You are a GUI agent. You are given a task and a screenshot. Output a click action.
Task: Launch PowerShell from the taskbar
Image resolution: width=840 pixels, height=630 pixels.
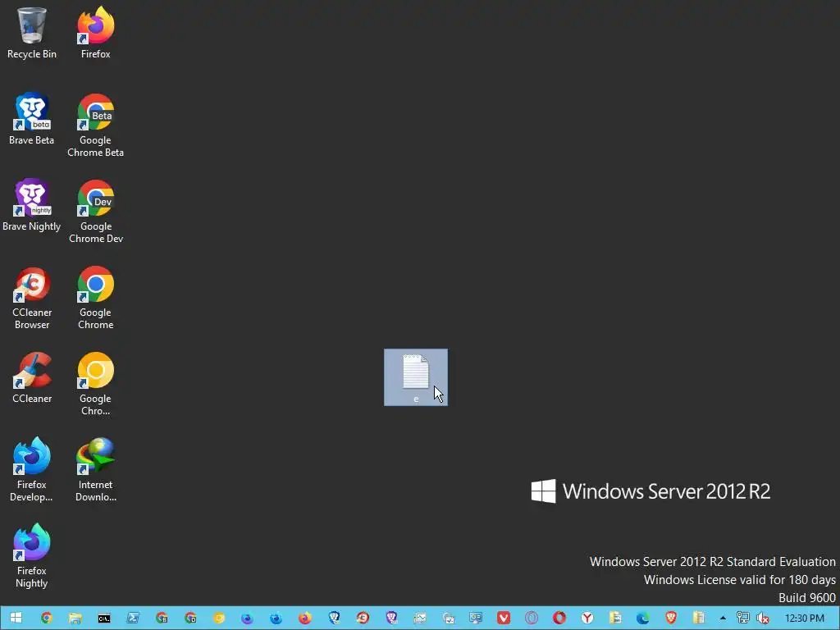point(133,619)
